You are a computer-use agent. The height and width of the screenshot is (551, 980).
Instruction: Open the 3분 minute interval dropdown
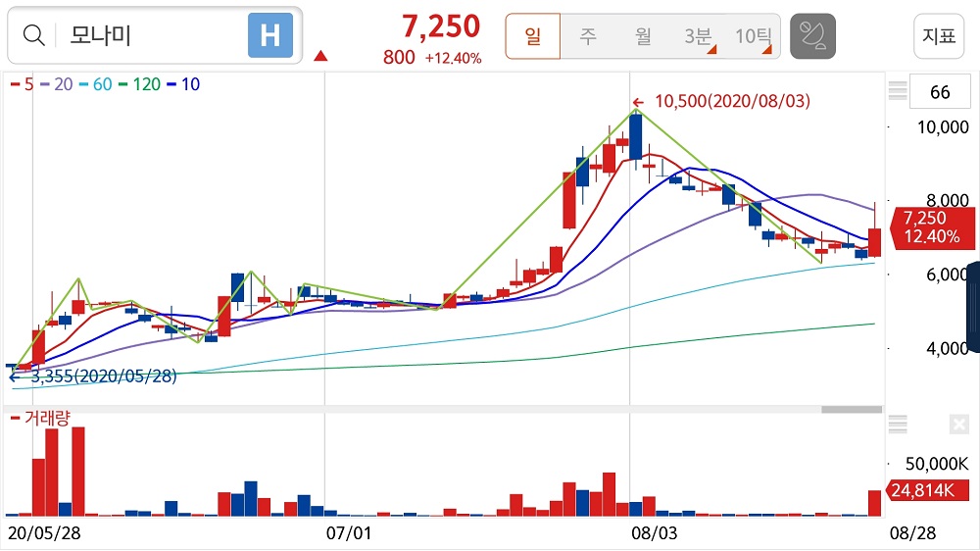pos(700,36)
